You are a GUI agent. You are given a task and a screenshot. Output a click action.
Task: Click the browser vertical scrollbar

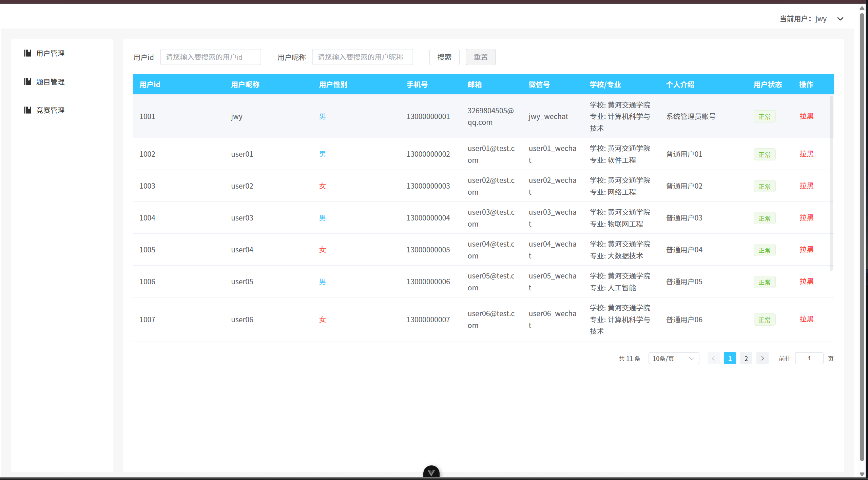coord(862,237)
